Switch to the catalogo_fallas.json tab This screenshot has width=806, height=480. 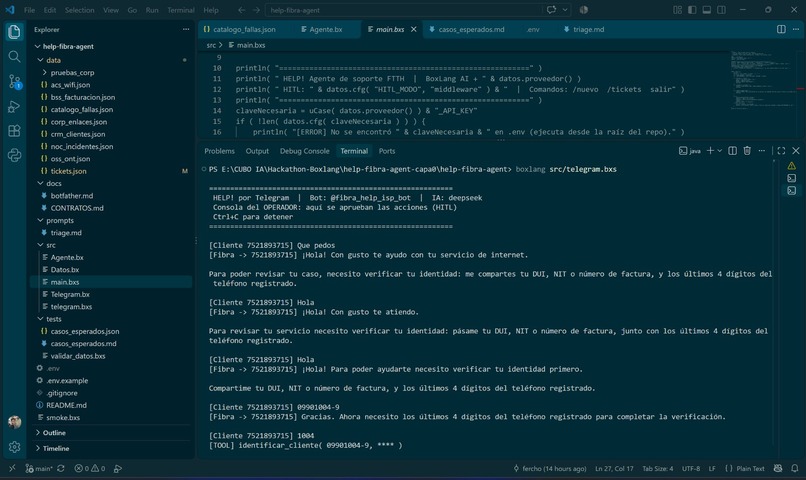click(239, 29)
